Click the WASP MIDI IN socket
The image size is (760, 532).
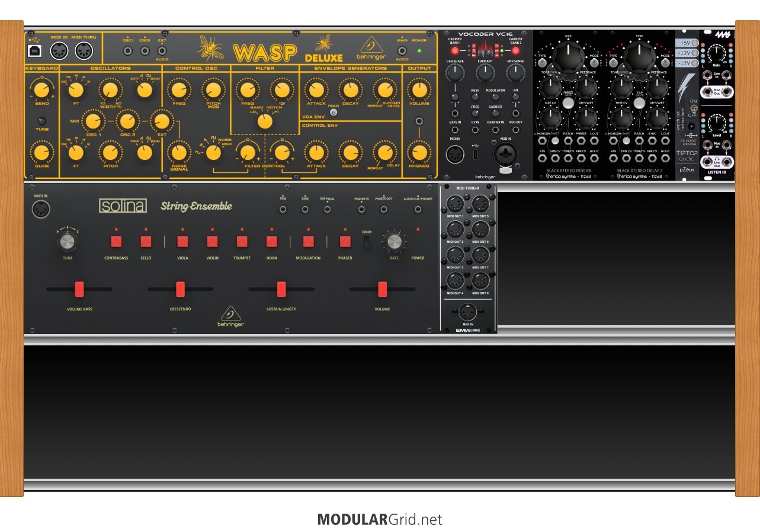[59, 52]
